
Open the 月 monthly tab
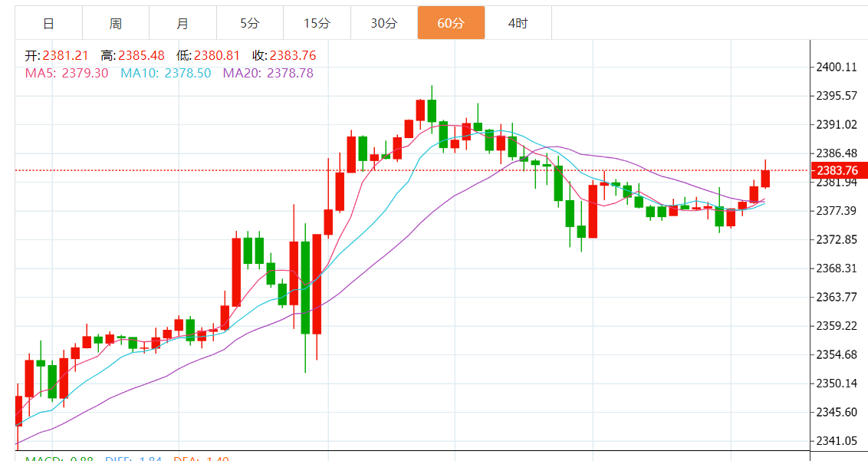coord(182,23)
